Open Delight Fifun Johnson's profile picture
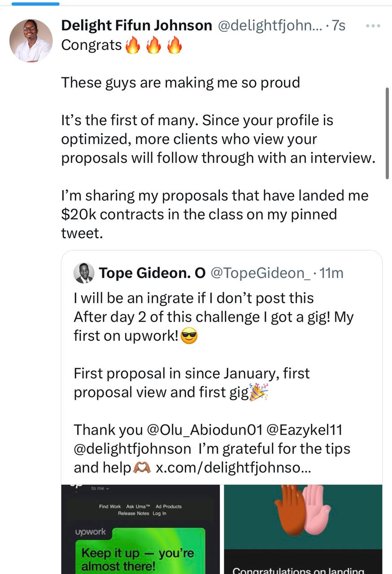 31,41
